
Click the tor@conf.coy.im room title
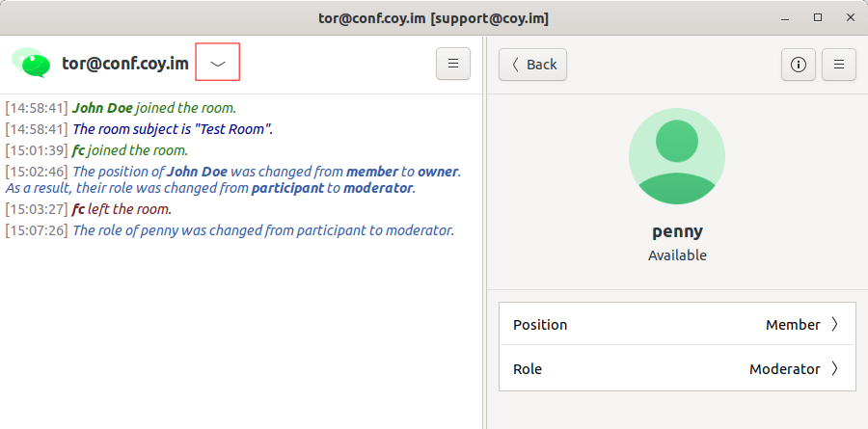(124, 64)
